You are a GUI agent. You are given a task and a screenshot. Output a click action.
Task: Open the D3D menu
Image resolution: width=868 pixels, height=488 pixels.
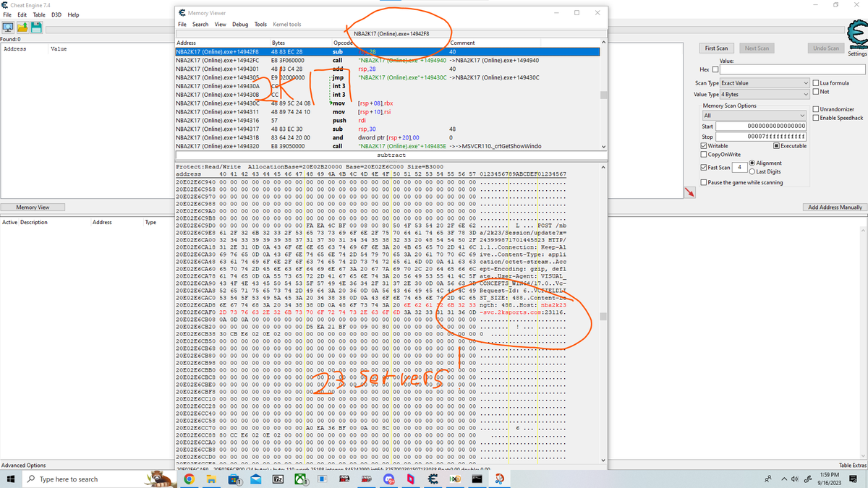tap(56, 14)
